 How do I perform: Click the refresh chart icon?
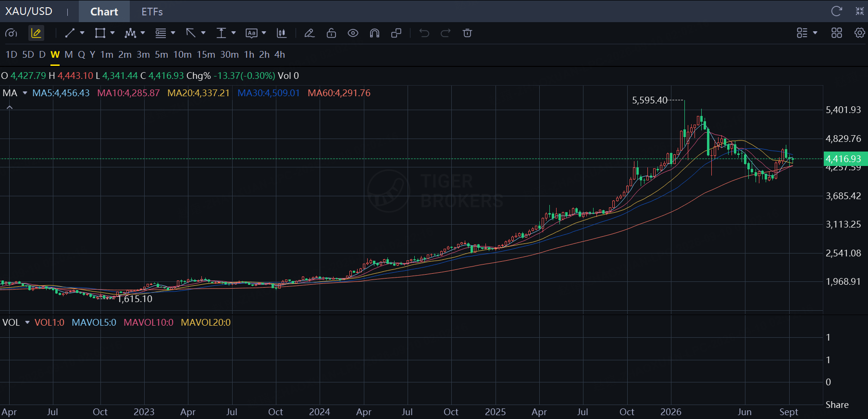point(837,11)
